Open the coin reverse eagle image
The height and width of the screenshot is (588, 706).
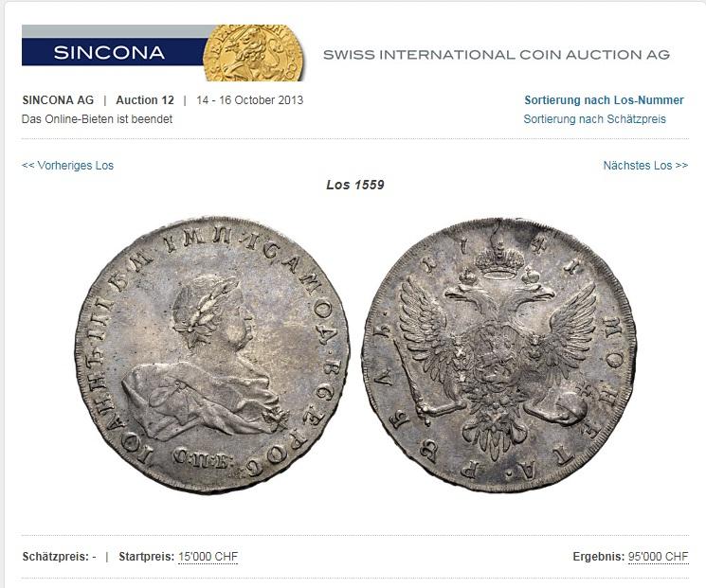tap(498, 355)
